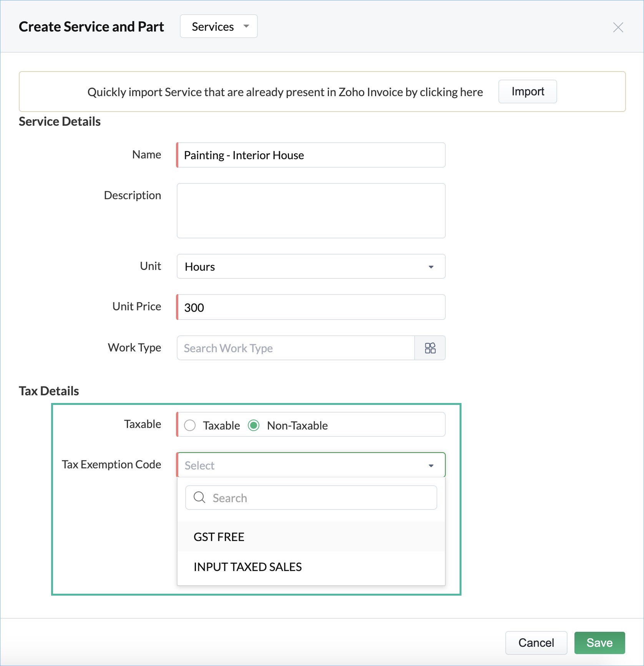Open the Work Type lookup grid icon

click(430, 348)
